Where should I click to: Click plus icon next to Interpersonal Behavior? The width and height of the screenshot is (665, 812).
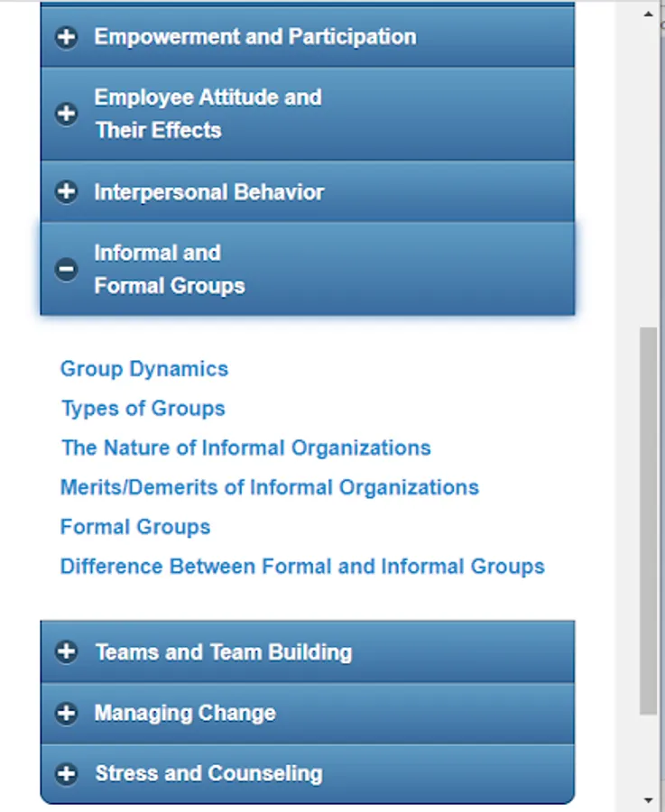[x=66, y=192]
